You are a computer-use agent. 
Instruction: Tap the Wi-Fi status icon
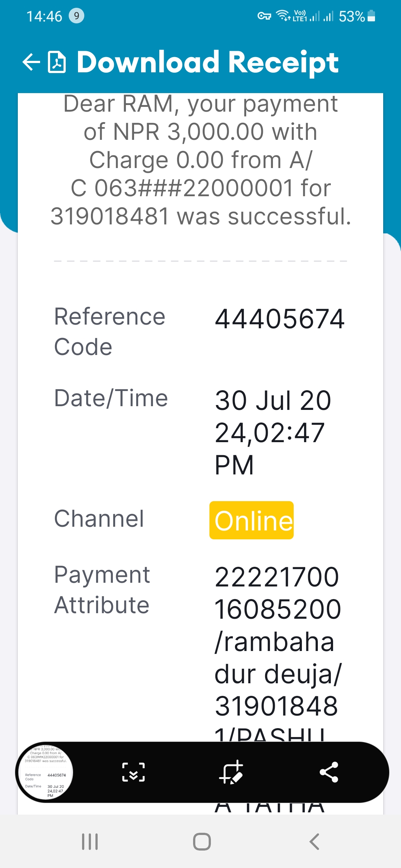[283, 16]
